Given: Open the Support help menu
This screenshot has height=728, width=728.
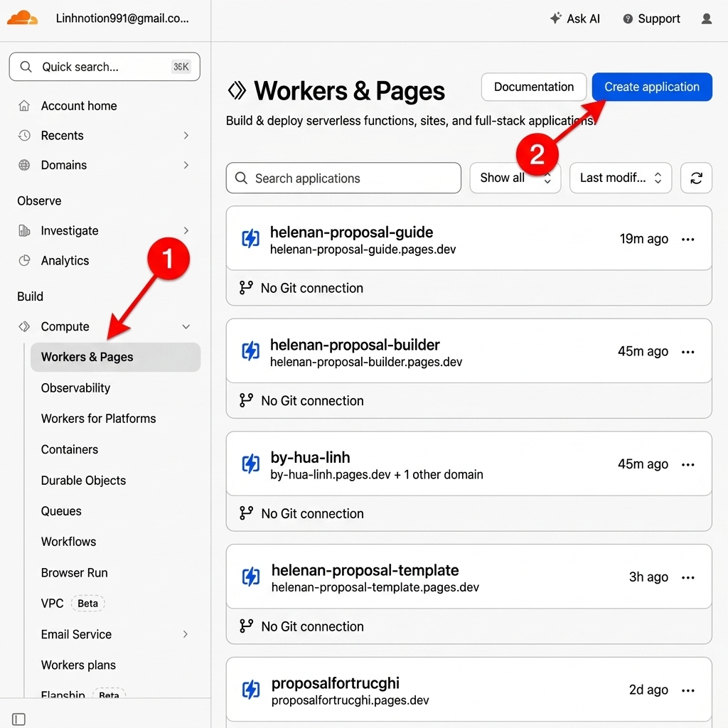Looking at the screenshot, I should click(x=651, y=18).
